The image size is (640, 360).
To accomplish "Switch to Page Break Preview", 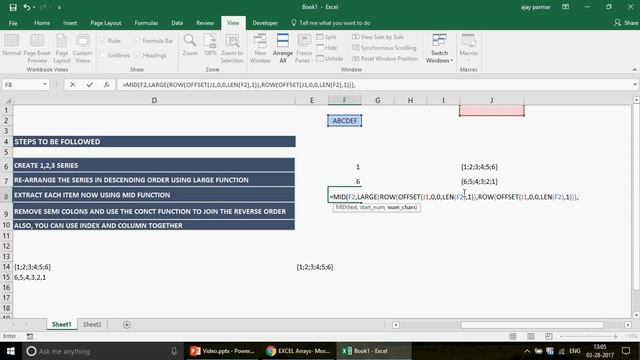I will 37,49.
